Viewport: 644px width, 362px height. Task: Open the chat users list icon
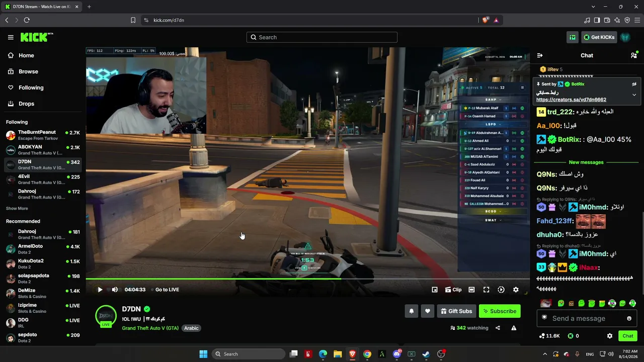[x=634, y=55]
